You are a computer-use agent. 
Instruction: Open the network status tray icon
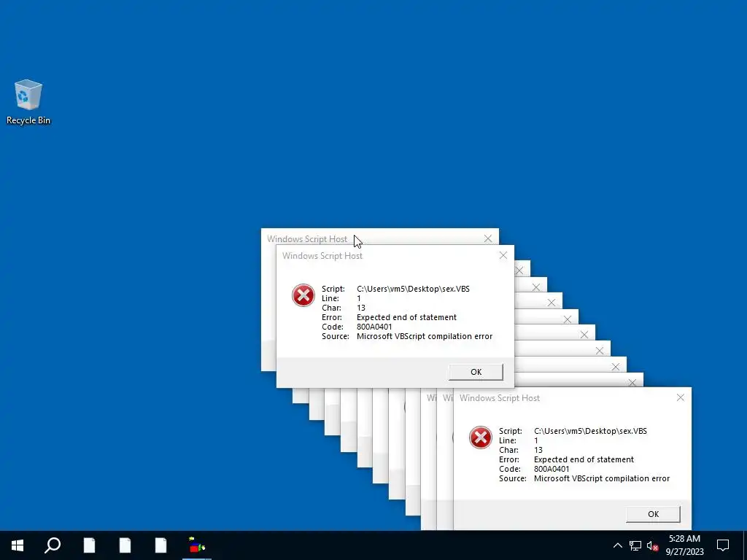pyautogui.click(x=635, y=545)
